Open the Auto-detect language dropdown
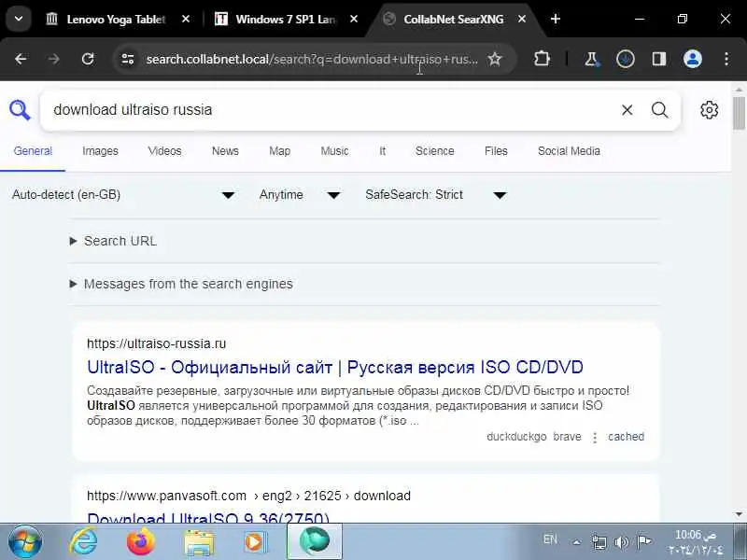747x560 pixels. (124, 195)
